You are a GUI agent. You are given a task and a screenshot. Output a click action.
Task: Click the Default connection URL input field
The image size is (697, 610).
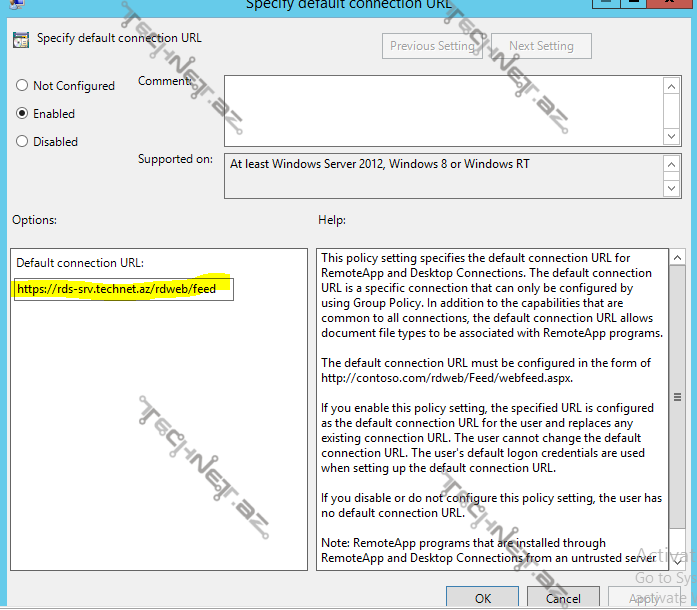(x=124, y=289)
